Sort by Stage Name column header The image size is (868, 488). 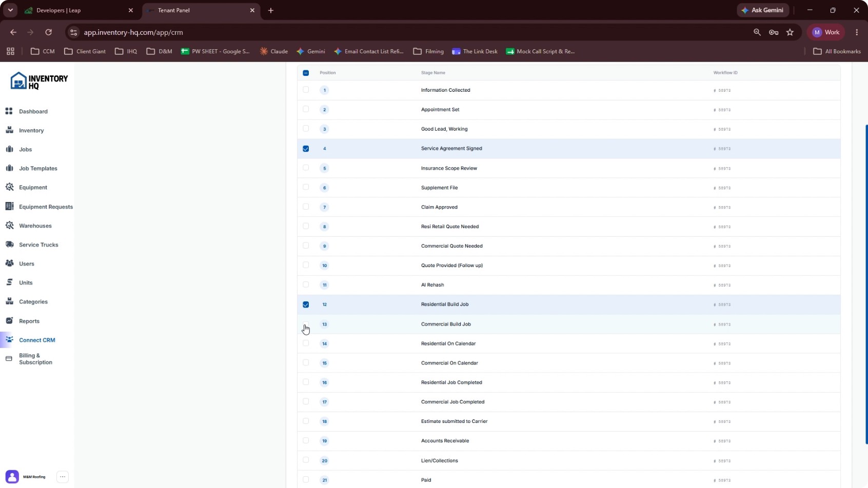[x=433, y=73]
